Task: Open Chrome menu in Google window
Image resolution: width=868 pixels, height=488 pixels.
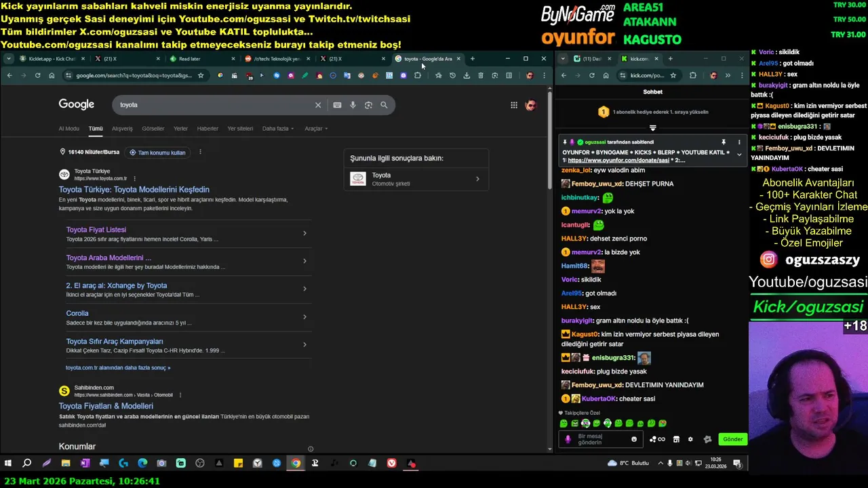Action: pos(544,75)
